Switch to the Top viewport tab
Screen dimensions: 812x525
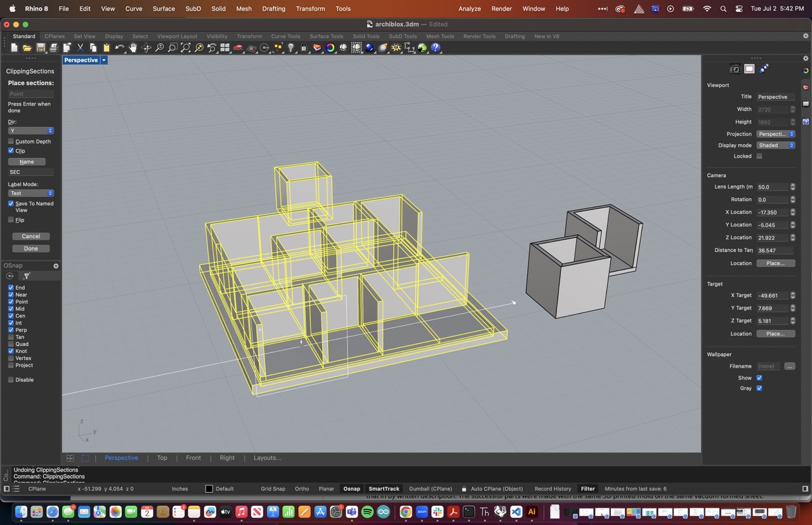click(162, 458)
